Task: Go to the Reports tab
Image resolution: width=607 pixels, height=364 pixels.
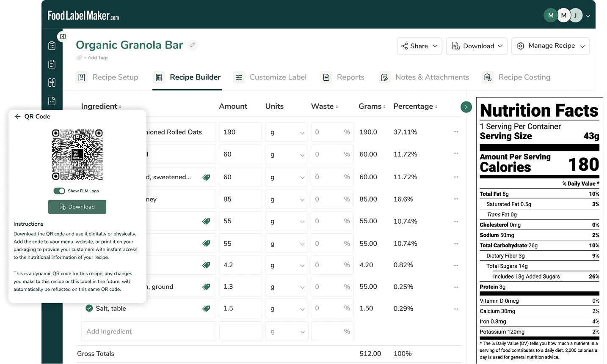Action: [343, 77]
